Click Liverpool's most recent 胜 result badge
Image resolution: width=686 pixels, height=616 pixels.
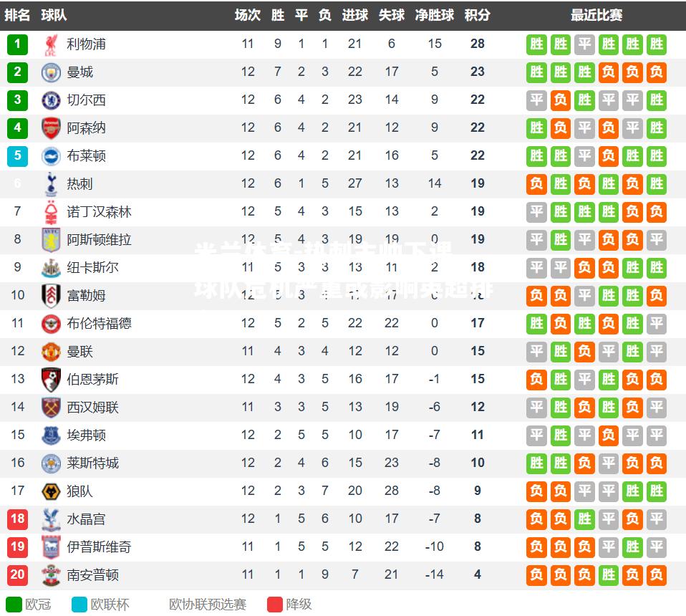click(656, 44)
